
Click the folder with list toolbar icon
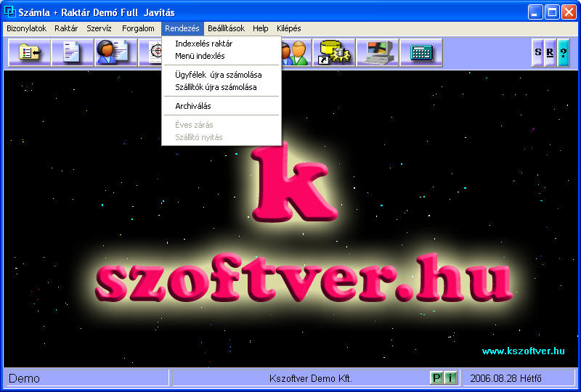[29, 52]
